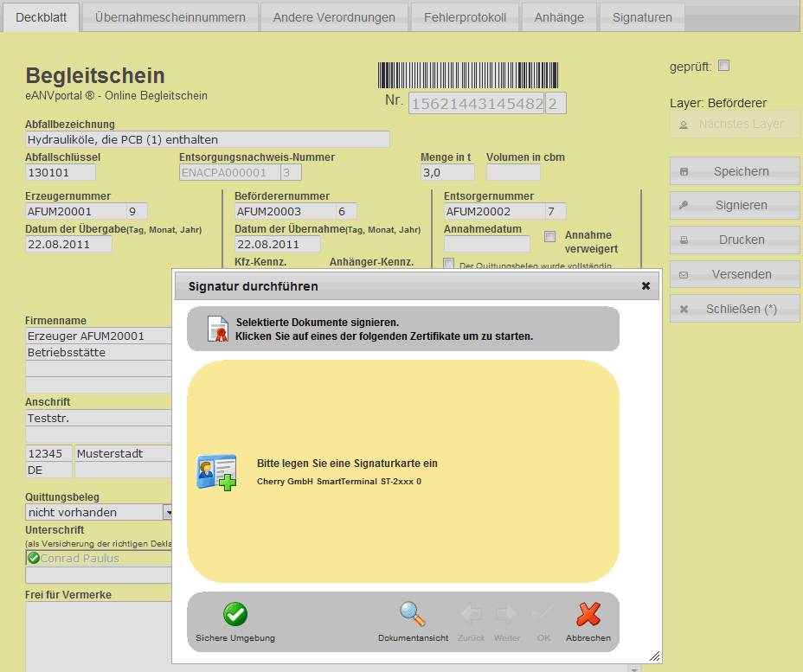
Task: Check the Quittungsbeleg vollständig checkbox
Action: [448, 264]
